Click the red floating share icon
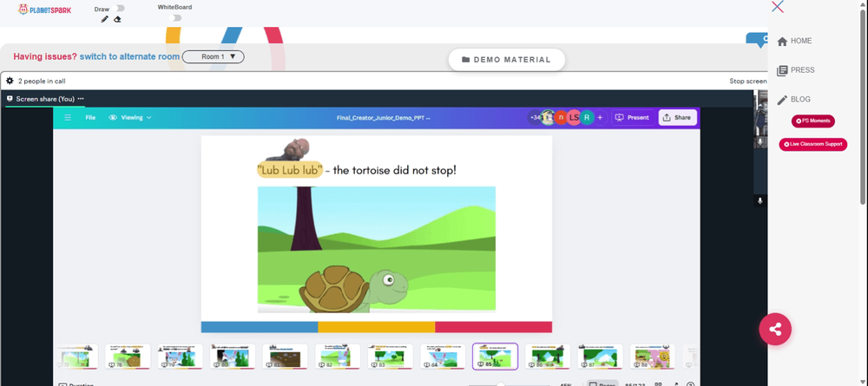868x386 pixels. tap(775, 329)
